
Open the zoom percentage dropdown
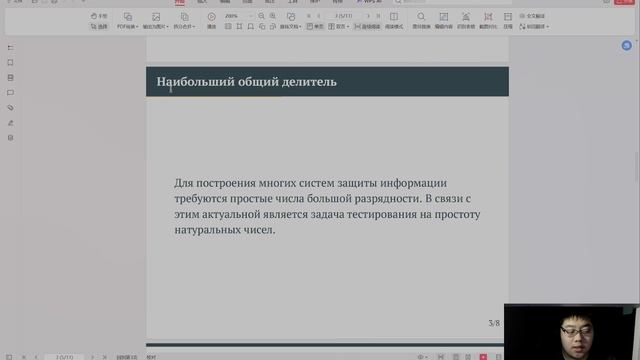point(250,16)
